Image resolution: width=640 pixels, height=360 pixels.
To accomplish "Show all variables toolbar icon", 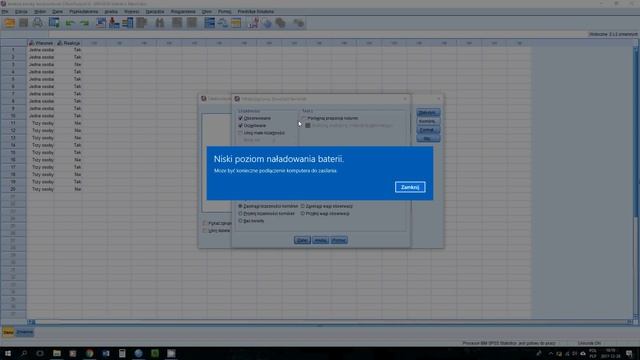I will 281,23.
